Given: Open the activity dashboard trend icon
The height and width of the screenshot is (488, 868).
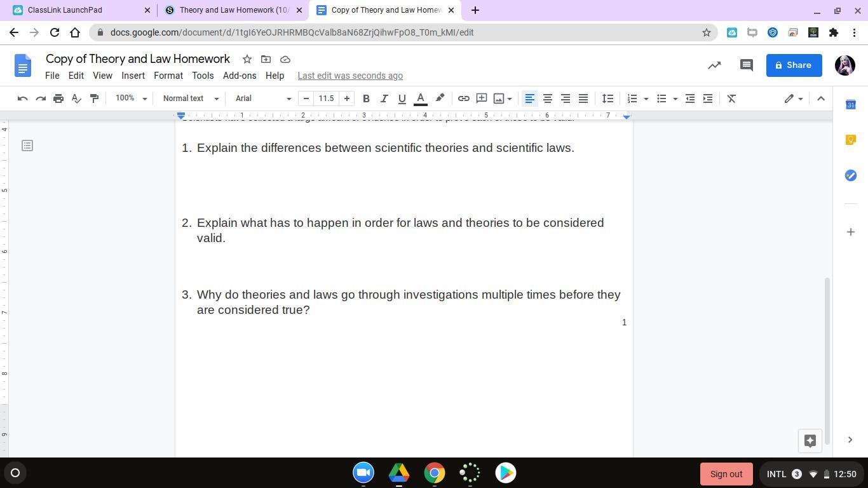Looking at the screenshot, I should coord(714,65).
